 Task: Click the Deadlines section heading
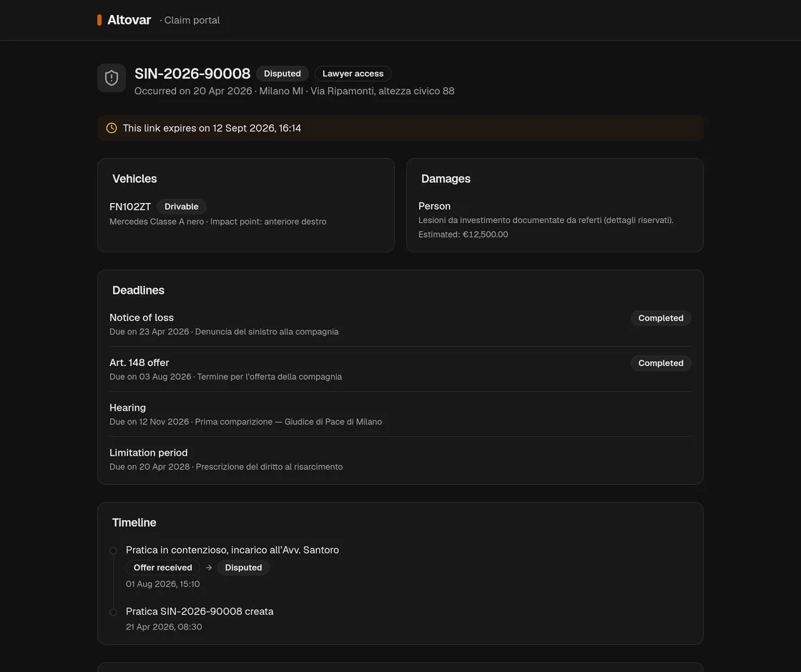click(139, 290)
